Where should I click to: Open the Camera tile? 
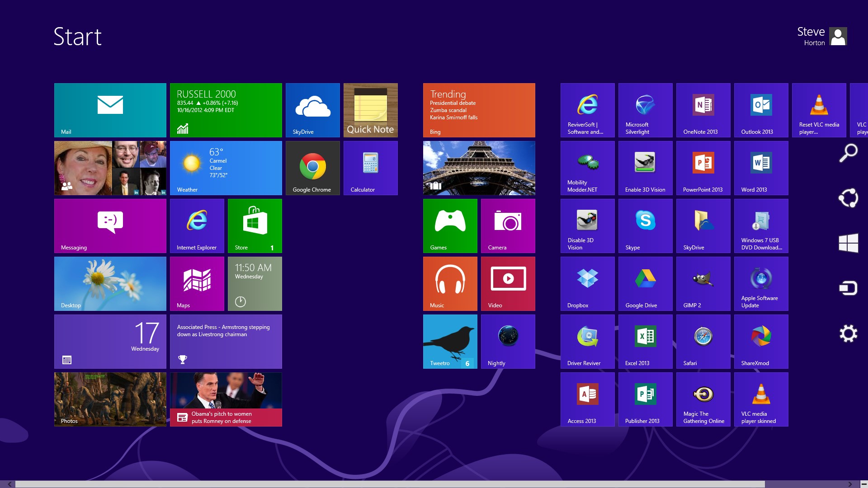(x=508, y=226)
